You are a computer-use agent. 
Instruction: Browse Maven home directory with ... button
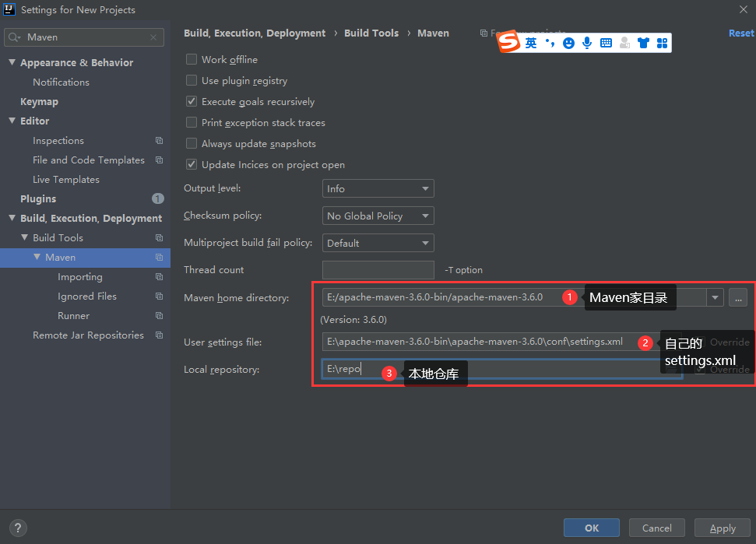click(737, 297)
